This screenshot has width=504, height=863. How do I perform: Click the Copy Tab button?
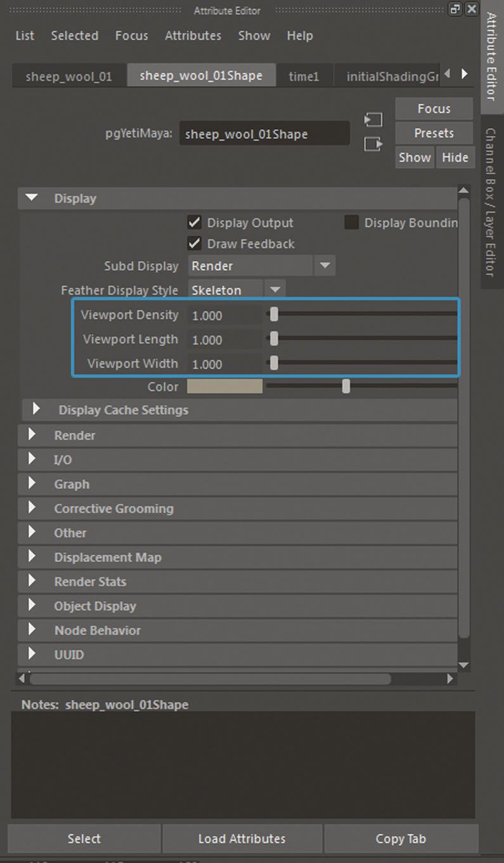coord(401,838)
